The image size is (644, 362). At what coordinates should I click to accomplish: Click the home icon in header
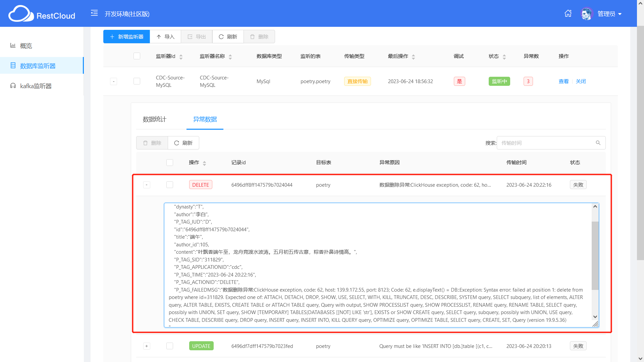click(568, 14)
